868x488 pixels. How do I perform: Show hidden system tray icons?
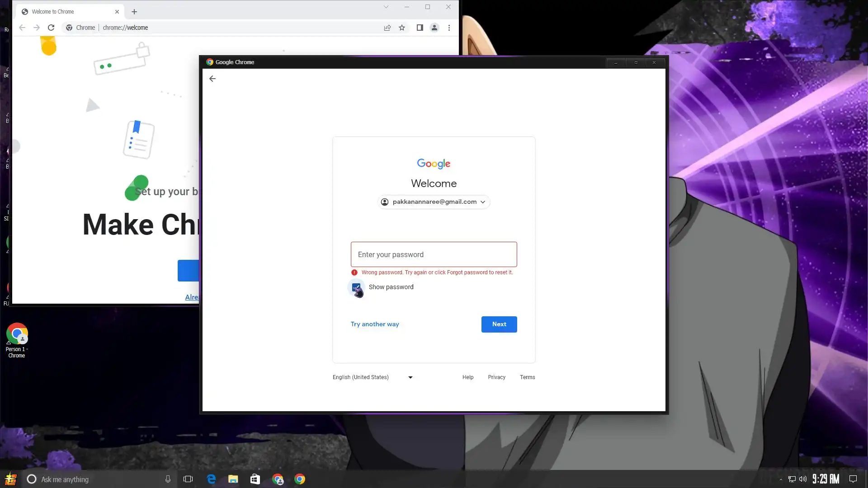[781, 479]
